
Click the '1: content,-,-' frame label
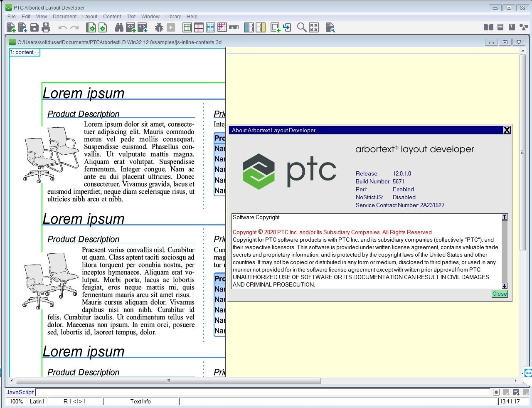coord(25,52)
